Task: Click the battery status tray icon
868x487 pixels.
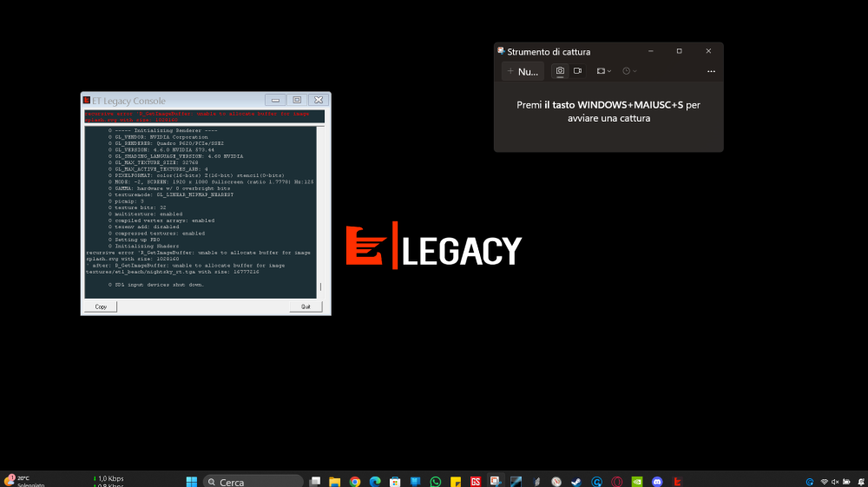Action: (x=846, y=482)
